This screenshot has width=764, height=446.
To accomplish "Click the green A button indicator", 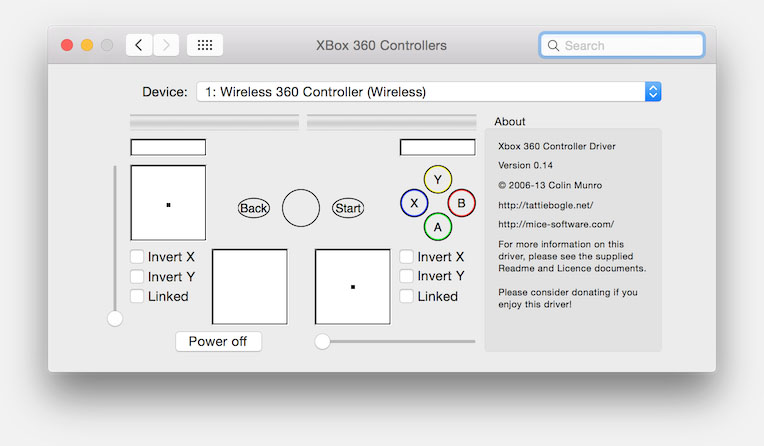I will pos(438,227).
